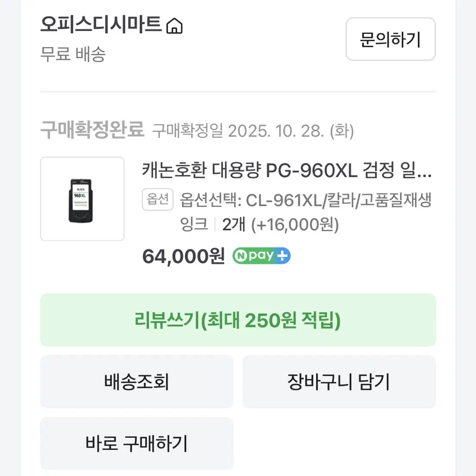Click the home icon beside 오피스디시마트

pos(175,26)
